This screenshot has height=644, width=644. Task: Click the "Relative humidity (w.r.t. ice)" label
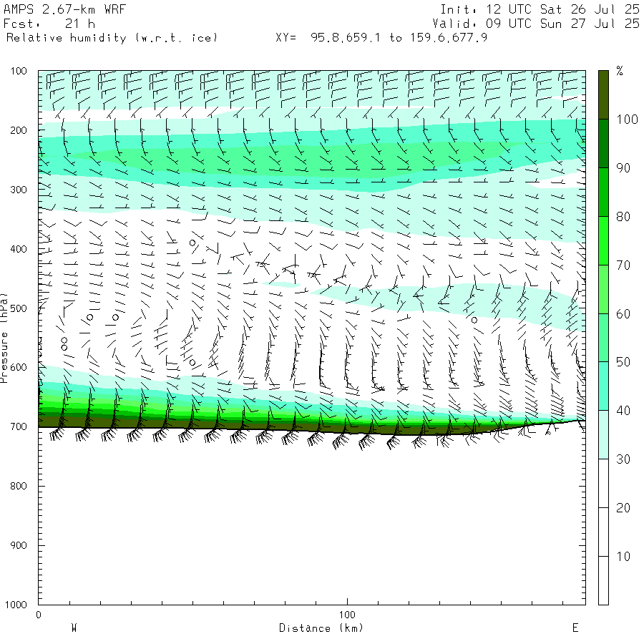(x=112, y=38)
